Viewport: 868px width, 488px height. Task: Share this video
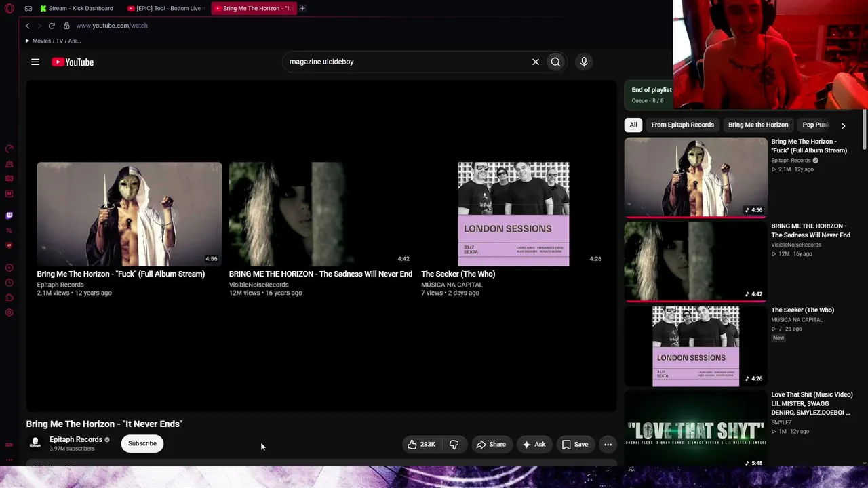click(x=491, y=445)
